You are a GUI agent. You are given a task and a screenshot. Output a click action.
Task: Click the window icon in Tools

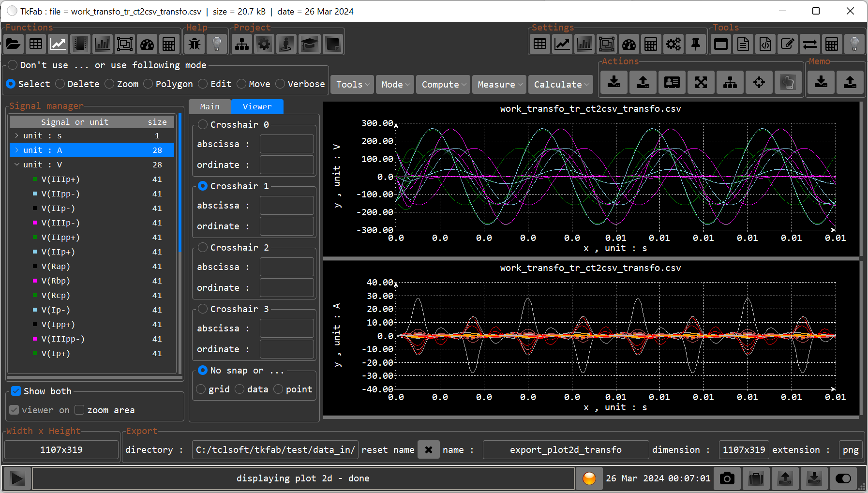pyautogui.click(x=721, y=44)
